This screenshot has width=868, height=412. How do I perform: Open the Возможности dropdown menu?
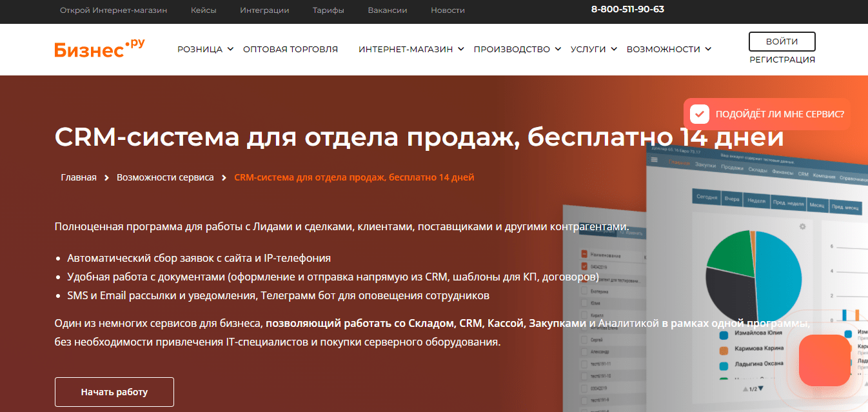(669, 49)
